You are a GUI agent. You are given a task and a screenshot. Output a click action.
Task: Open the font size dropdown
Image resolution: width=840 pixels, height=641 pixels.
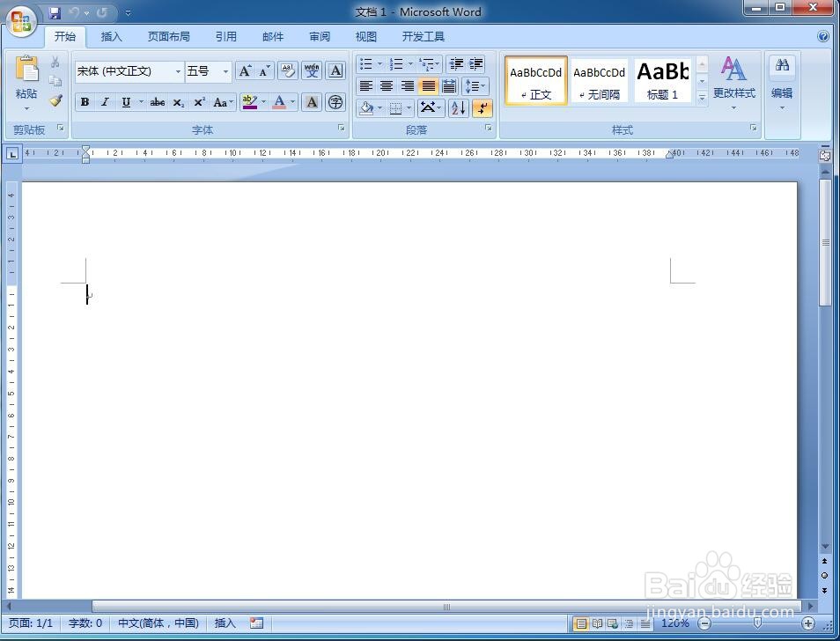pyautogui.click(x=225, y=71)
